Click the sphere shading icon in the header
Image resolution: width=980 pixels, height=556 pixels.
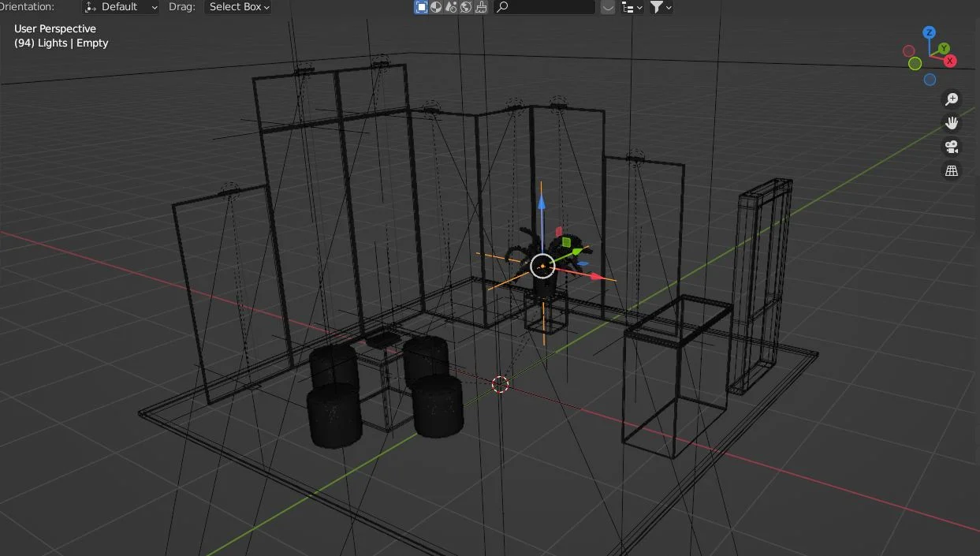[x=435, y=7]
